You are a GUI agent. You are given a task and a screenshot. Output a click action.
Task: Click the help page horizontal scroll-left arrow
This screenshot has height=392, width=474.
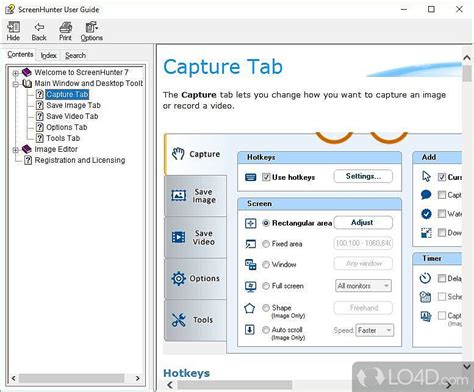tap(170, 385)
